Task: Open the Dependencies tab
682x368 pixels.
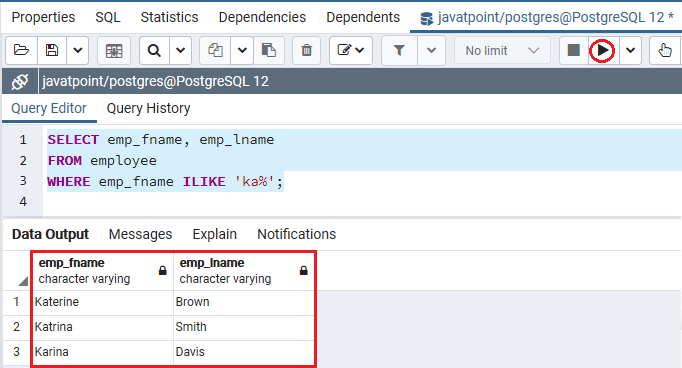Action: [x=262, y=17]
